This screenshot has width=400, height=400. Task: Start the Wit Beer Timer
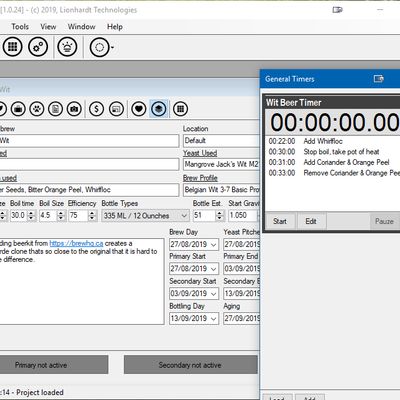click(280, 221)
